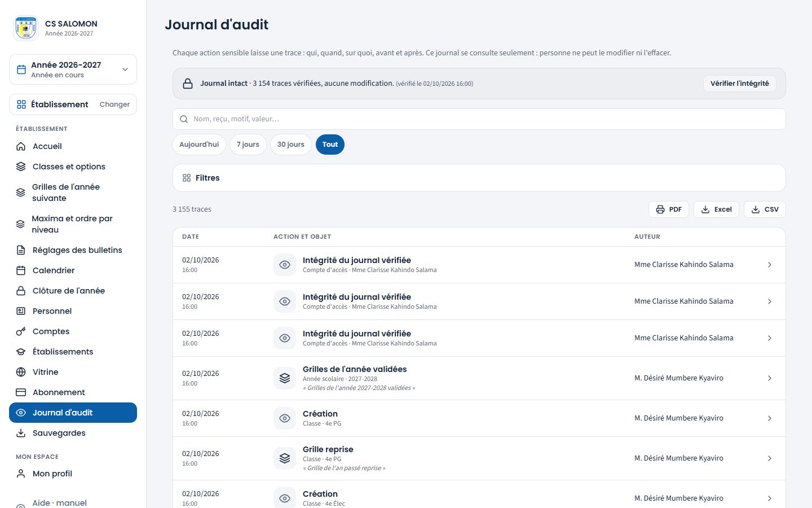Filter traces to 7 jours
812x508 pixels.
[x=248, y=144]
